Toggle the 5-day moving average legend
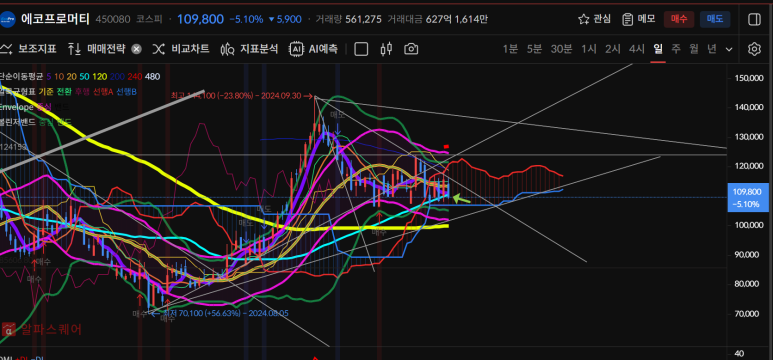The image size is (773, 360). (x=48, y=76)
